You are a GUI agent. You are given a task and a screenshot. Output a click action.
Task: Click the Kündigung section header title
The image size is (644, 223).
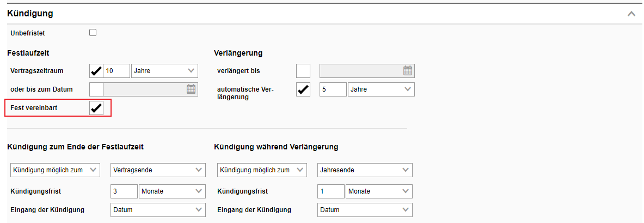coord(30,14)
